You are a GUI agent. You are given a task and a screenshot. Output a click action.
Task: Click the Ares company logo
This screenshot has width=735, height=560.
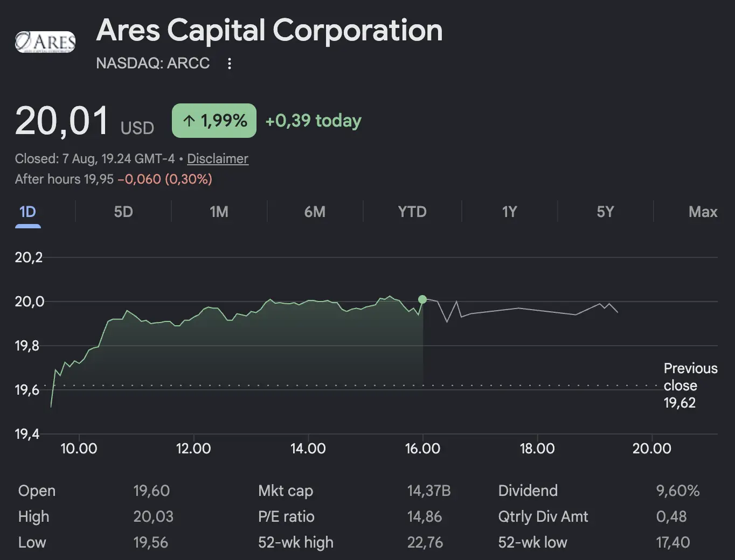45,41
